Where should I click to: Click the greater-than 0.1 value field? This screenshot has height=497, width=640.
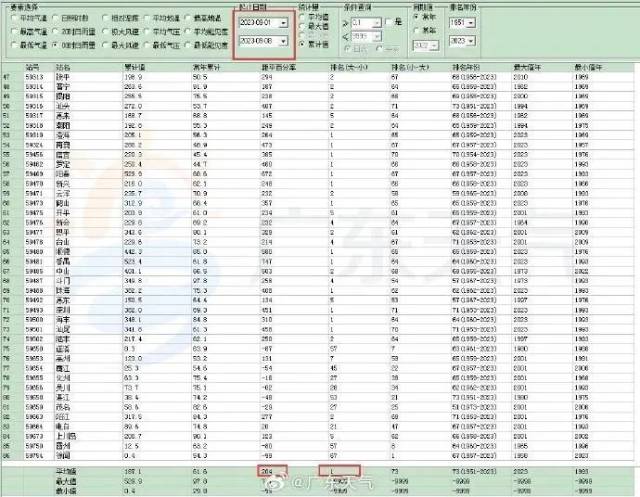click(x=362, y=23)
